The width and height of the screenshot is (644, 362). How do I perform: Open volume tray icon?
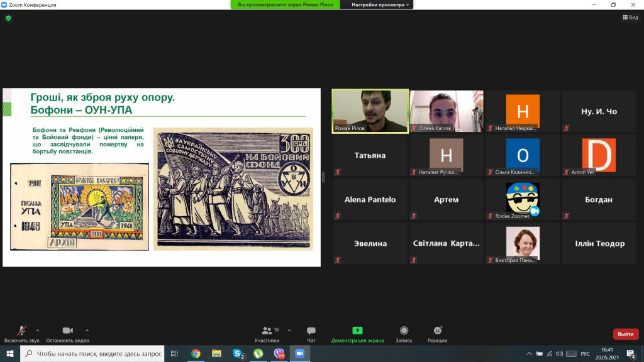(x=559, y=353)
